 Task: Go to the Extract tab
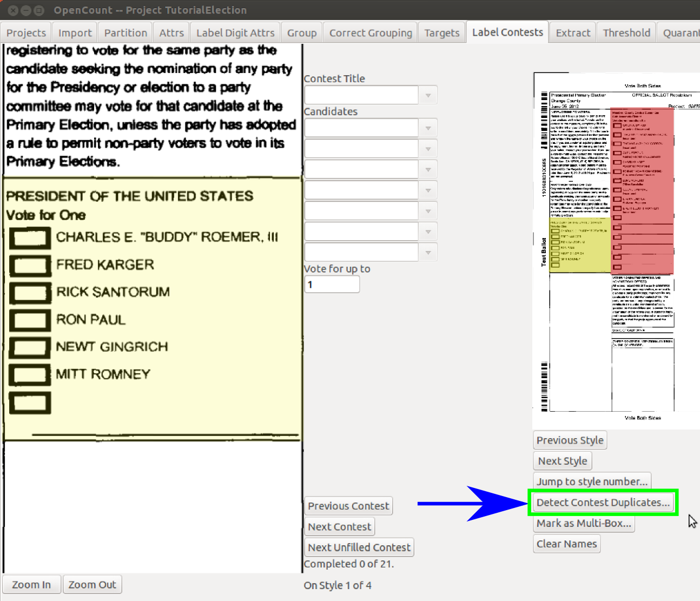tap(573, 33)
